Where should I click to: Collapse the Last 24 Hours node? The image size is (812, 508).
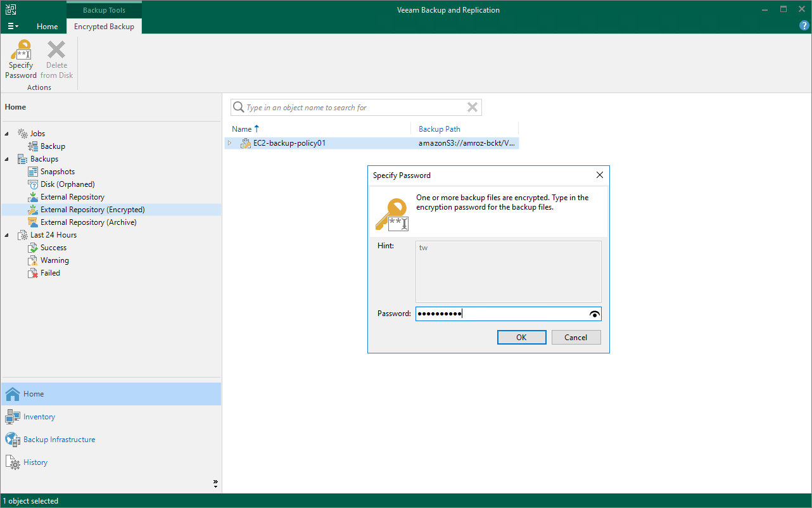(8, 235)
